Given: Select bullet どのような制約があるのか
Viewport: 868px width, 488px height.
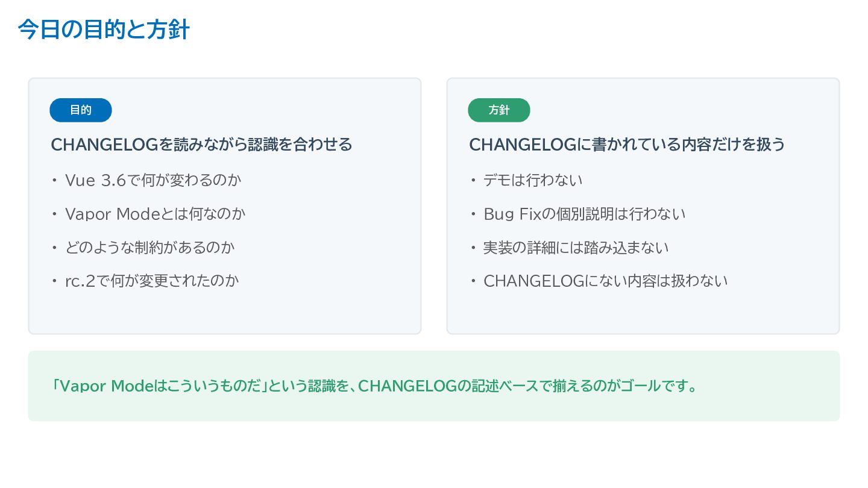Looking at the screenshot, I should coord(149,247).
